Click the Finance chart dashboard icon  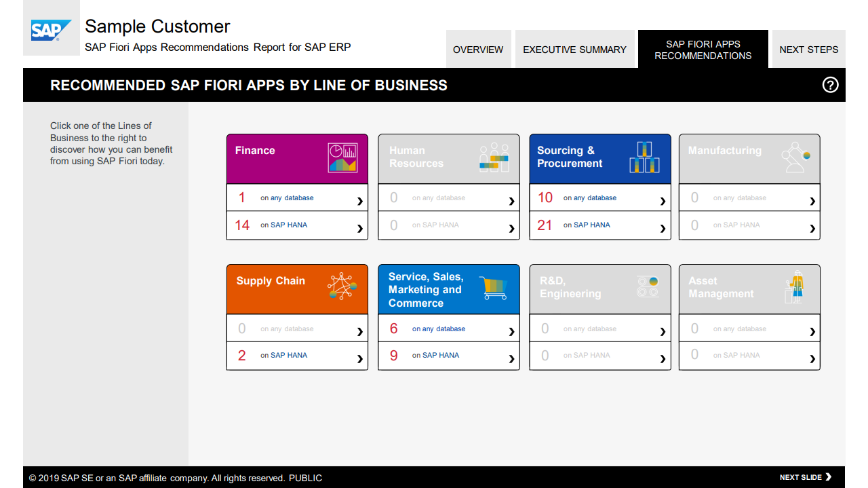342,157
